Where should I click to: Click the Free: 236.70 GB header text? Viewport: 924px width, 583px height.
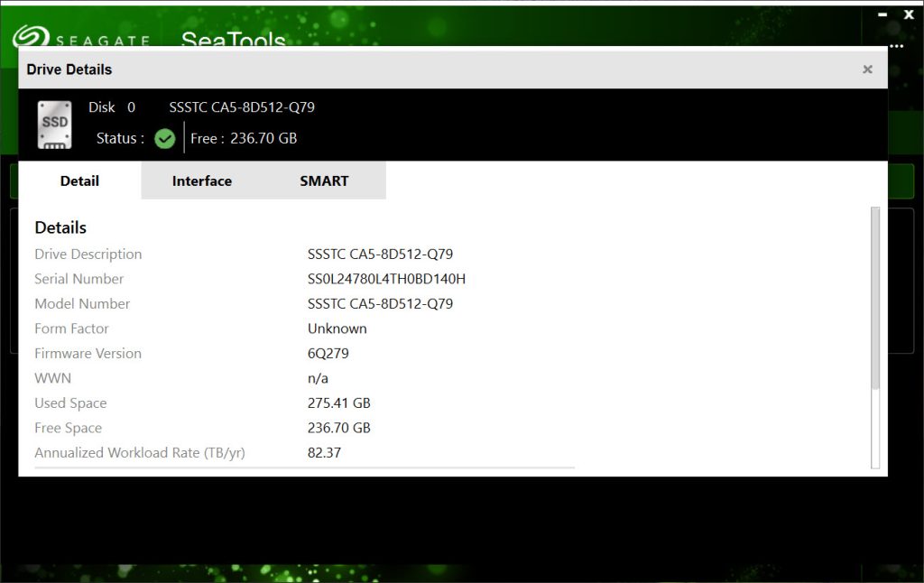click(244, 138)
